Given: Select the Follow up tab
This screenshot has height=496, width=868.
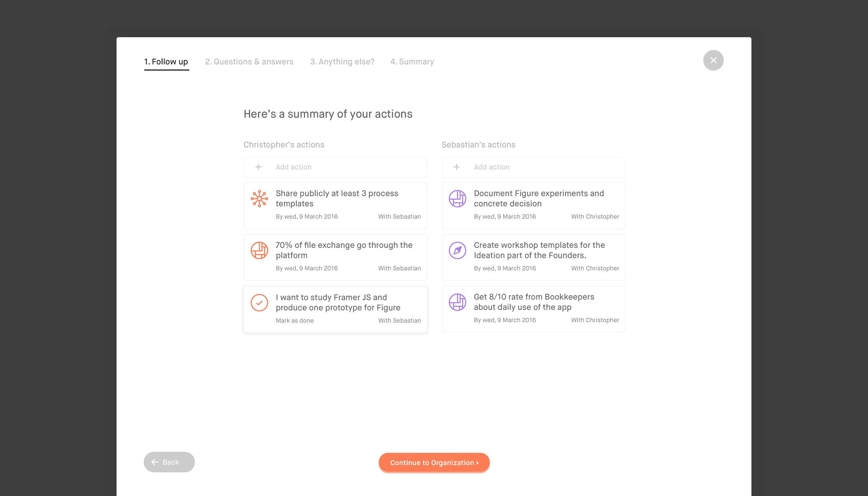Looking at the screenshot, I should [166, 62].
